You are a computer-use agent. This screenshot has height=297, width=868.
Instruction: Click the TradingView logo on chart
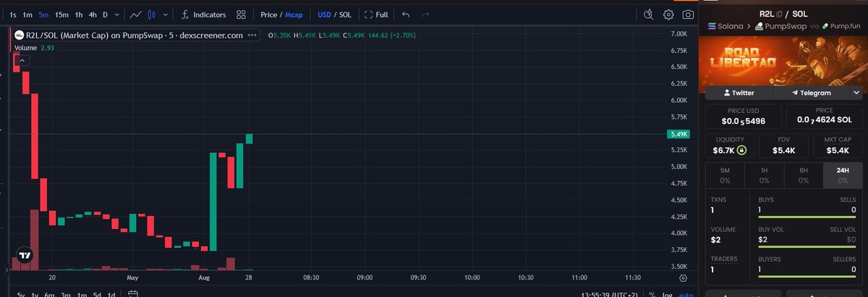(25, 255)
